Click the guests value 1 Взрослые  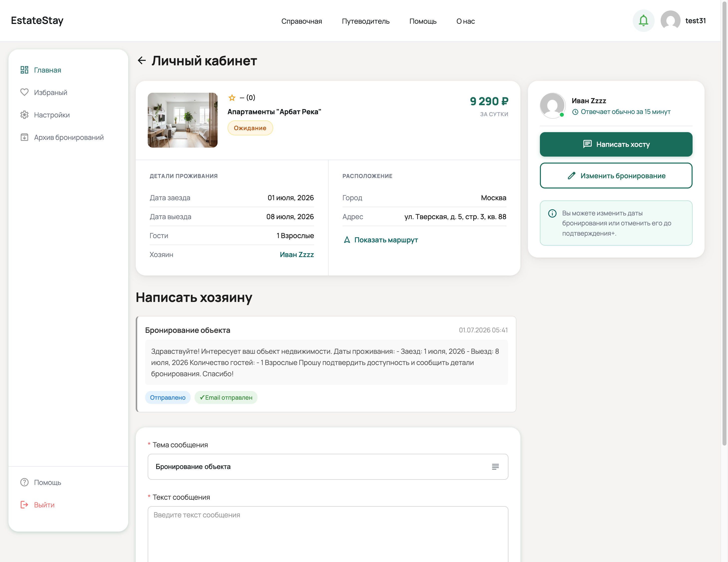[295, 236]
